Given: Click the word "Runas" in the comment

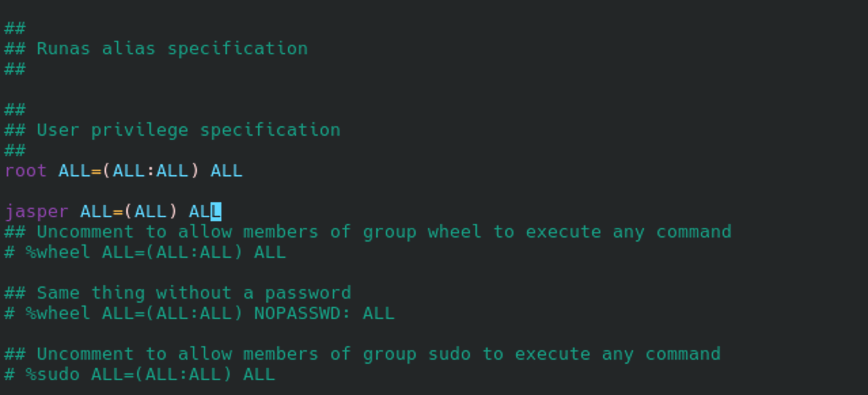Looking at the screenshot, I should tap(63, 48).
